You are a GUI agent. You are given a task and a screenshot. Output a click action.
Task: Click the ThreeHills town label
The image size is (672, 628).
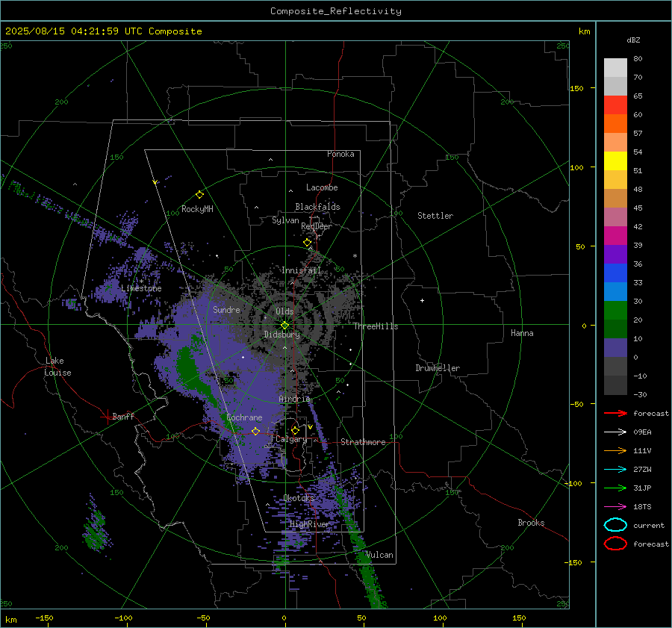pyautogui.click(x=376, y=326)
